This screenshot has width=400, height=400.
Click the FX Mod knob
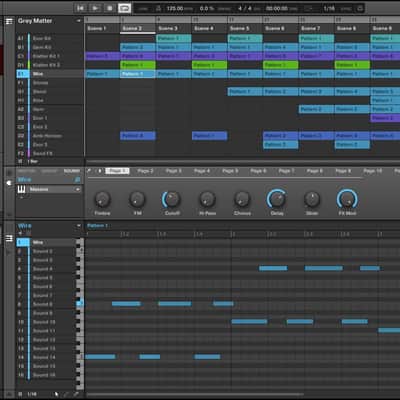pos(347,199)
